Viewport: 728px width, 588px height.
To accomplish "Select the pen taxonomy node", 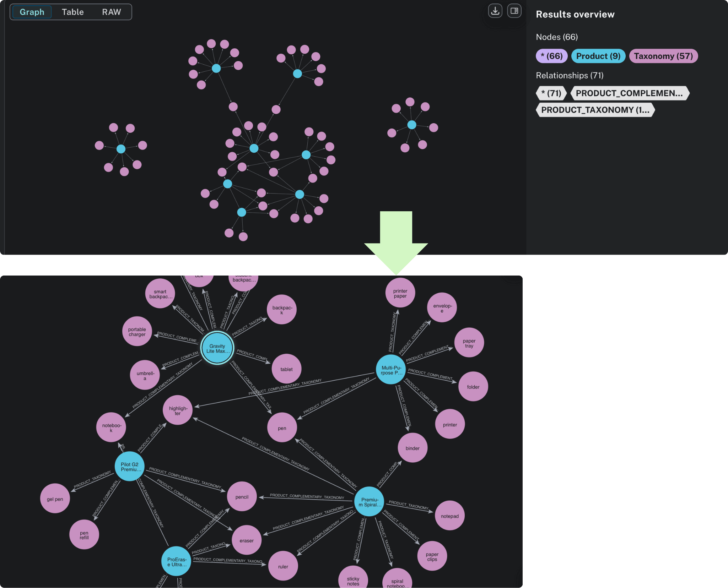I will pyautogui.click(x=281, y=428).
